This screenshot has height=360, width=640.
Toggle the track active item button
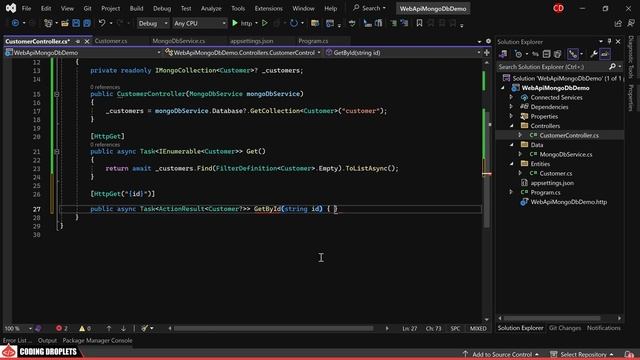point(573,54)
